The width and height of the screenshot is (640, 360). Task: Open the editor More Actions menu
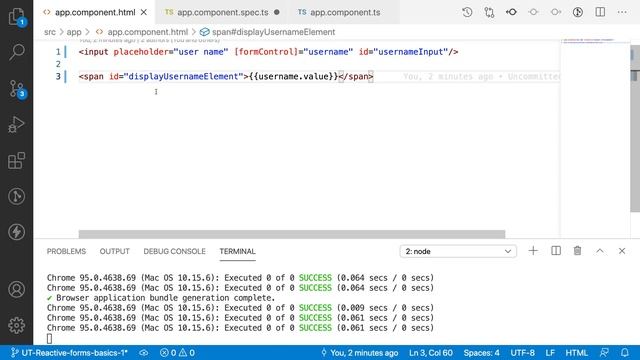point(622,12)
